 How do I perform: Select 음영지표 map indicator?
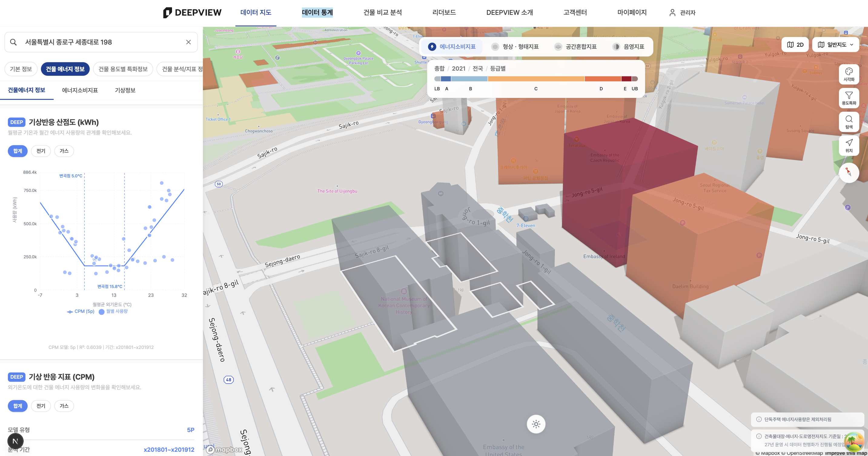pos(628,47)
